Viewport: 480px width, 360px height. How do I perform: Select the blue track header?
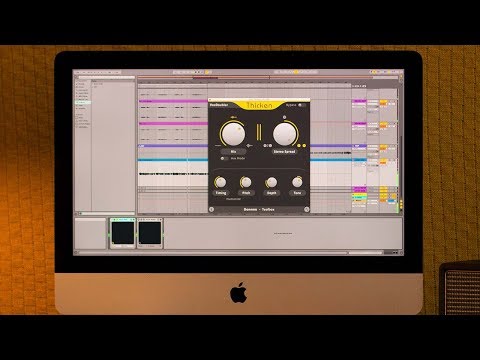[359, 160]
